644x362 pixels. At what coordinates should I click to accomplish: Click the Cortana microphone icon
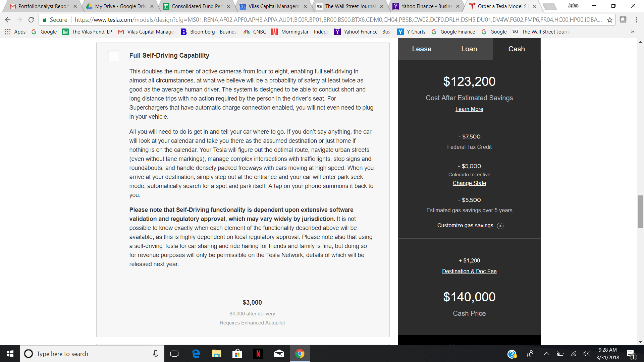[x=156, y=354]
